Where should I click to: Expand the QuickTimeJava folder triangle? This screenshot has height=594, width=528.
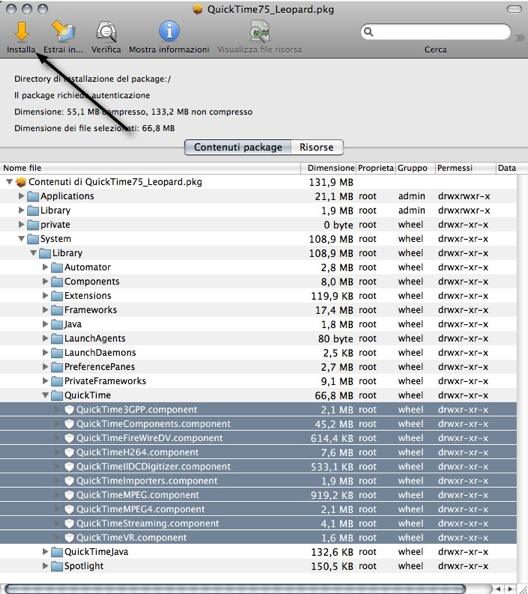click(45, 552)
